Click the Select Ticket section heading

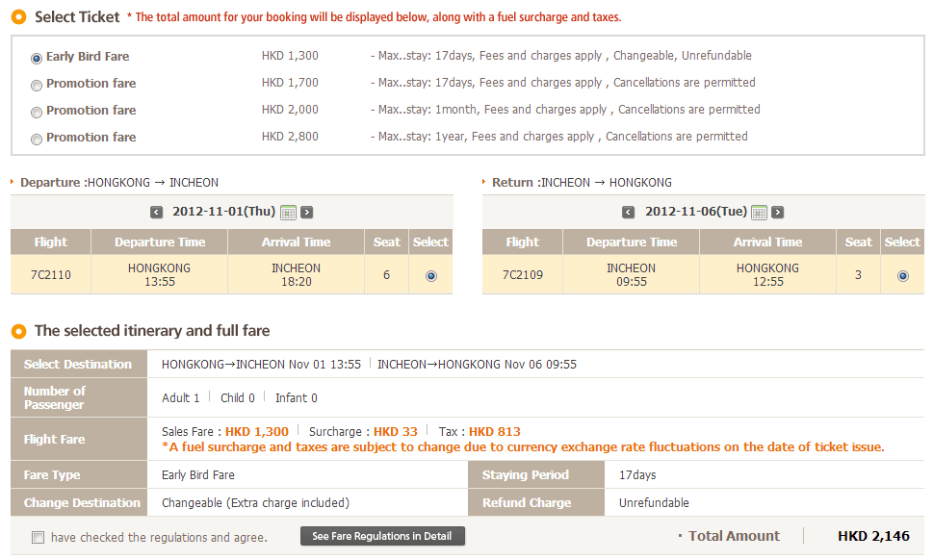click(x=77, y=16)
